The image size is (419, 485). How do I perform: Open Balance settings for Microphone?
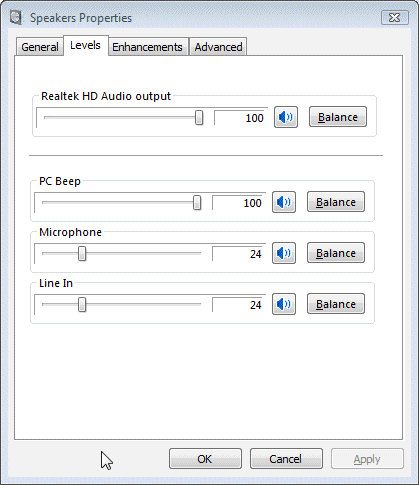[336, 253]
